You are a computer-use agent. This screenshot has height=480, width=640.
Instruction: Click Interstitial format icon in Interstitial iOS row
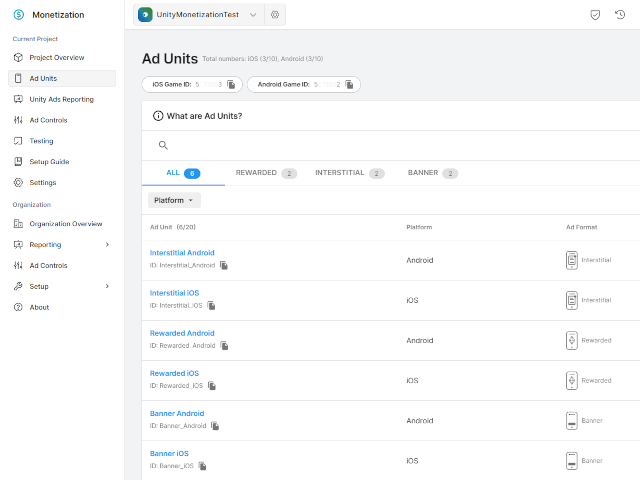pyautogui.click(x=572, y=300)
